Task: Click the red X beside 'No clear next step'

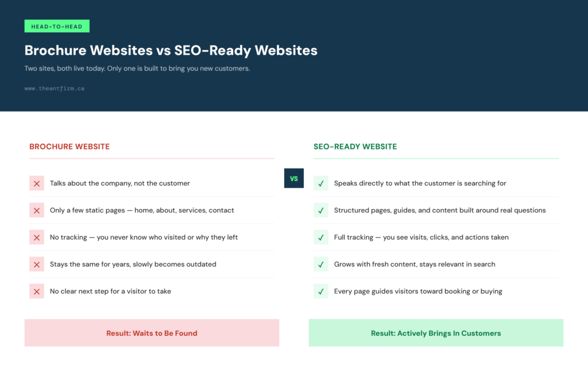Action: [x=37, y=291]
